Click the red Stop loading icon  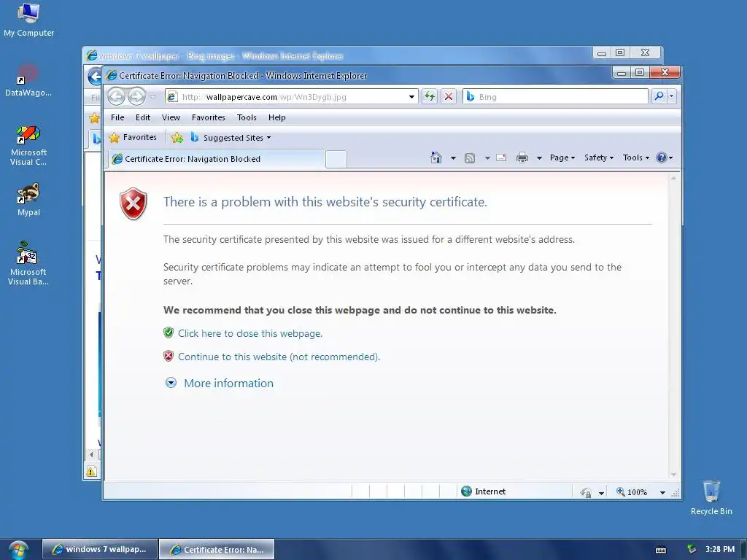(449, 97)
